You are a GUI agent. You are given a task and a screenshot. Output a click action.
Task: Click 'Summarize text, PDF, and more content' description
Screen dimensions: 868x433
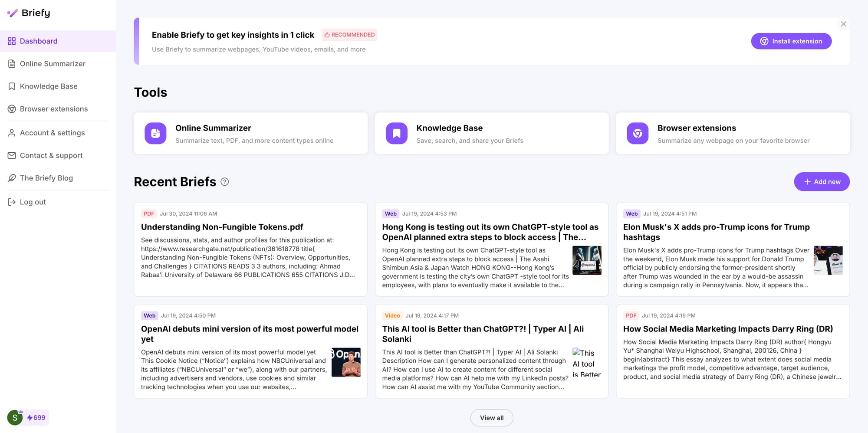254,141
